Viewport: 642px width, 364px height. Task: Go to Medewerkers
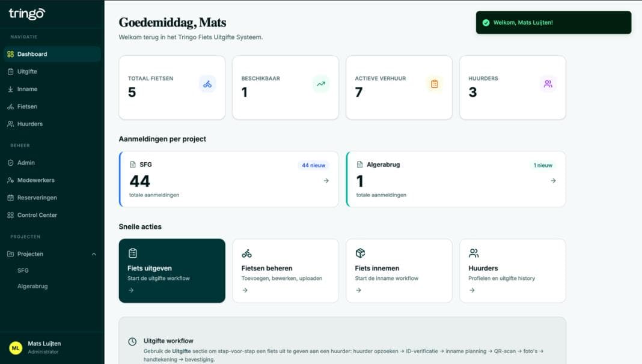(x=52, y=180)
